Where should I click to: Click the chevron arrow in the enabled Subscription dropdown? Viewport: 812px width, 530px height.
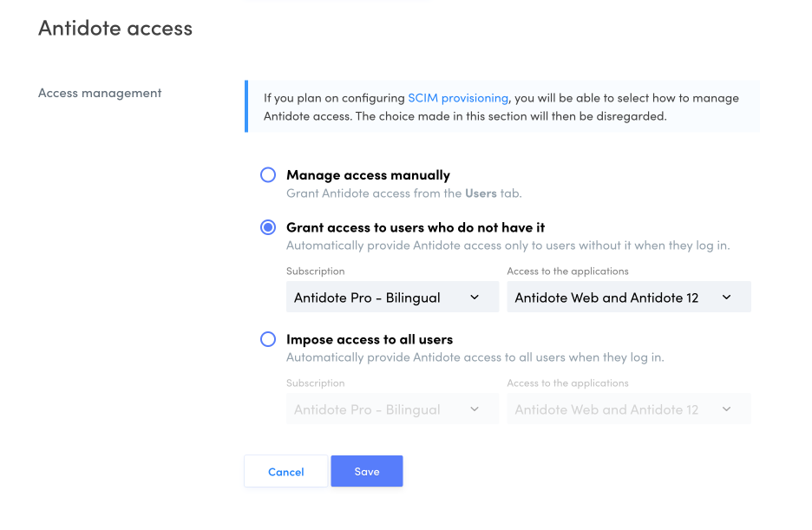(475, 298)
